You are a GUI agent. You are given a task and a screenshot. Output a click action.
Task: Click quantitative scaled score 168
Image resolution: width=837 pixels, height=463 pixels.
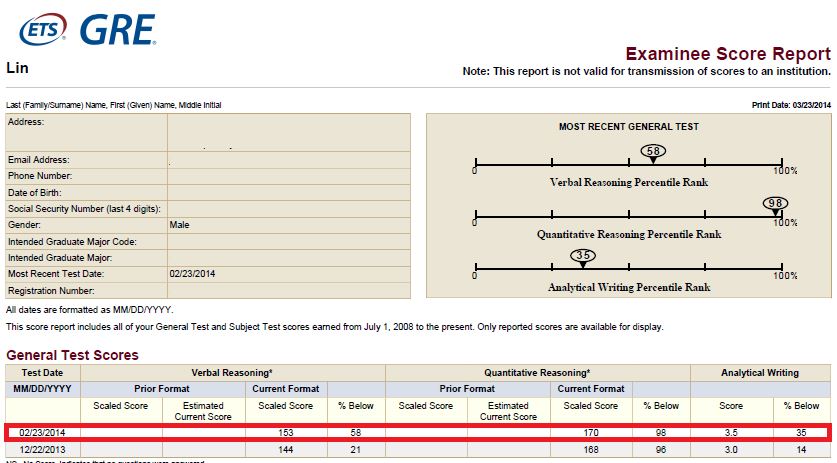coord(591,450)
